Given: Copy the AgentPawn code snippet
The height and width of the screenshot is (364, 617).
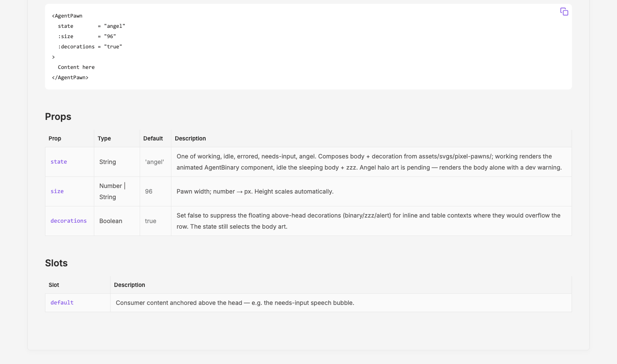Looking at the screenshot, I should [564, 12].
